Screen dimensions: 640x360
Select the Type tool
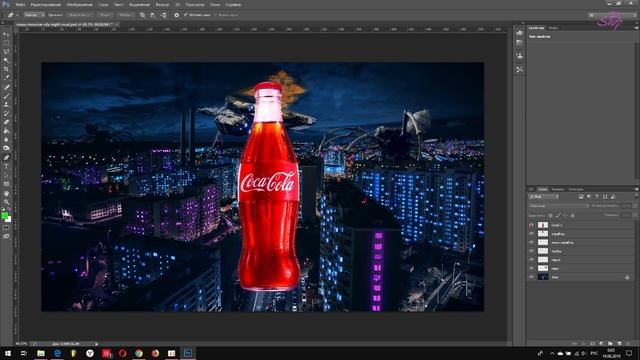(6, 167)
